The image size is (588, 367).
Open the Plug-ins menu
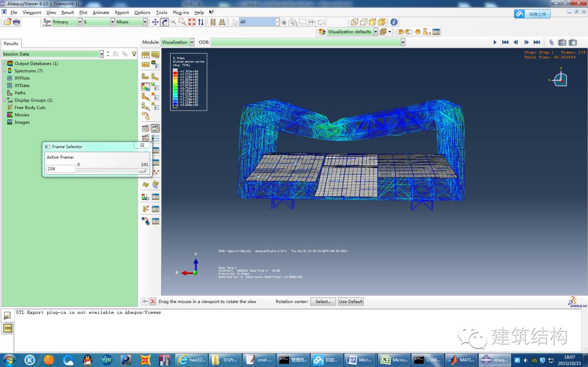(181, 12)
